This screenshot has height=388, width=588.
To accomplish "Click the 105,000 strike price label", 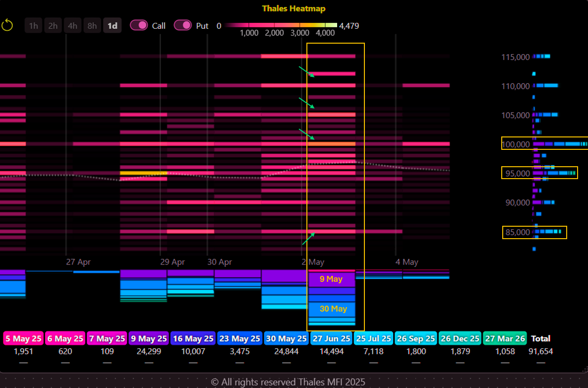I will pyautogui.click(x=516, y=115).
